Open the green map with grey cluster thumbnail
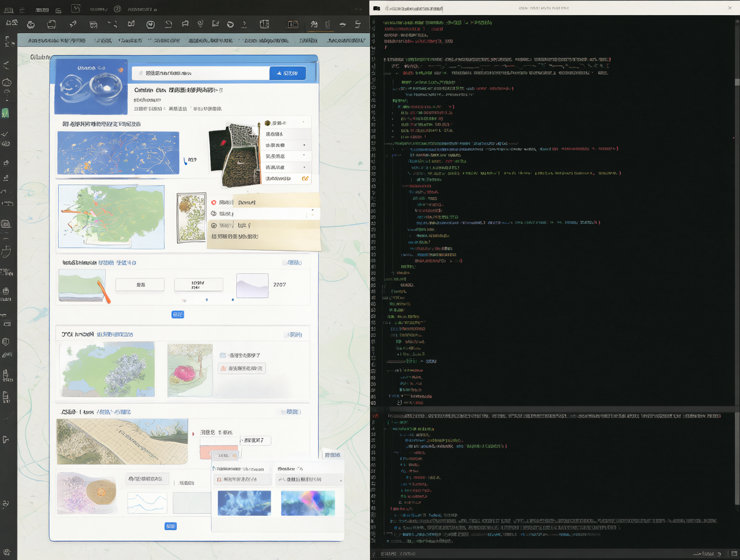The height and width of the screenshot is (560, 740). [108, 369]
